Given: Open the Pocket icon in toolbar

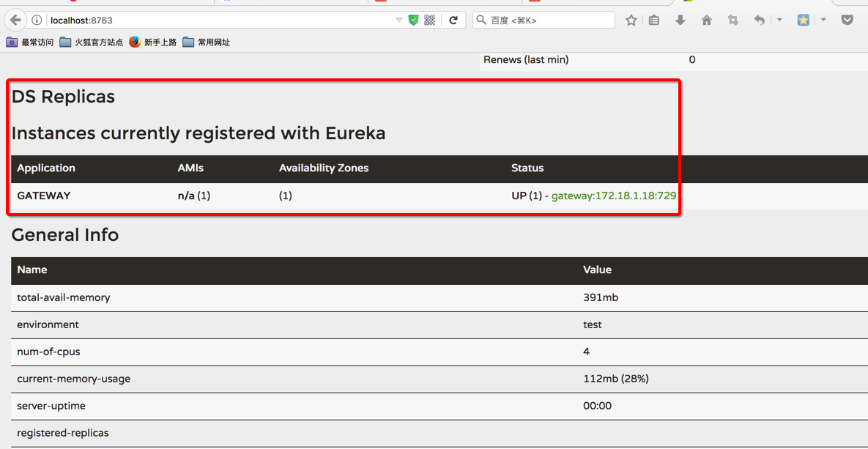Looking at the screenshot, I should pyautogui.click(x=847, y=21).
